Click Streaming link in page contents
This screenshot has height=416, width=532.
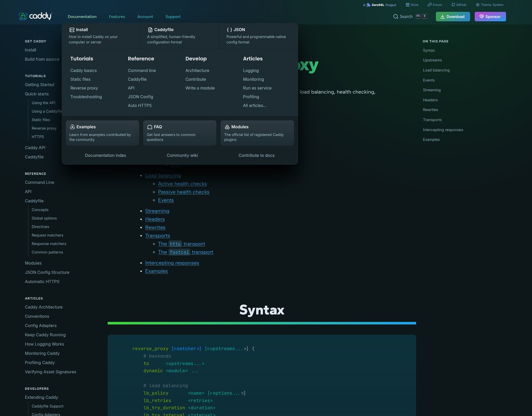click(x=157, y=211)
